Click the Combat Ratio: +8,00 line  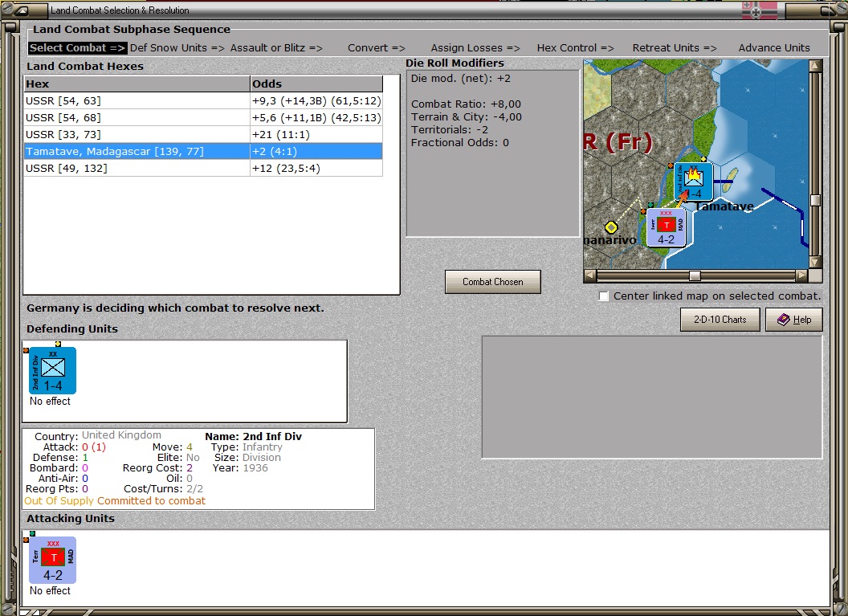(x=467, y=104)
